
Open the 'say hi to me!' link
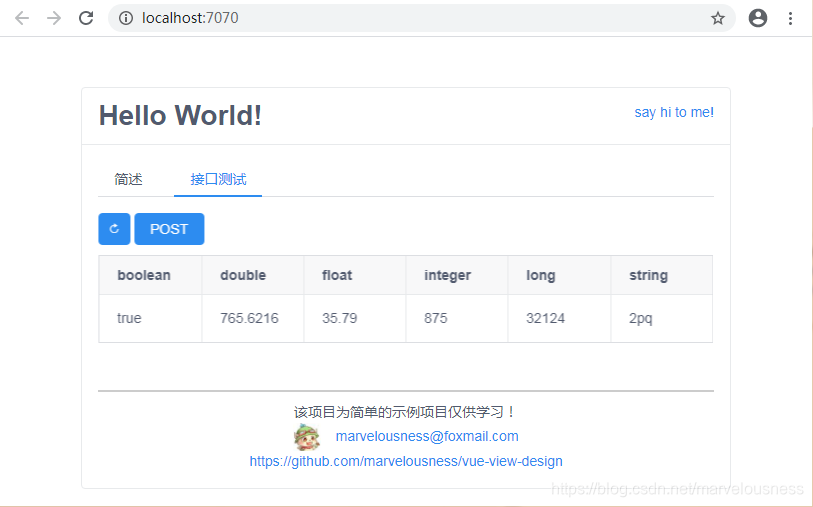click(x=674, y=112)
